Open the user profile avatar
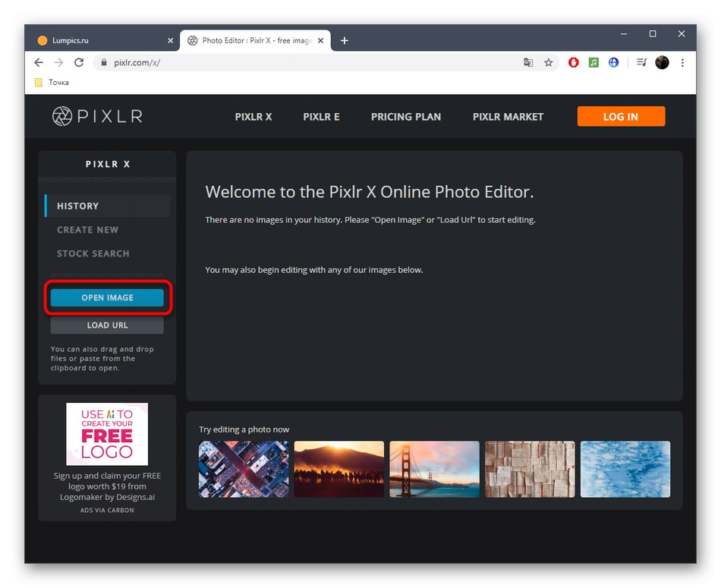The image size is (721, 588). coord(662,62)
